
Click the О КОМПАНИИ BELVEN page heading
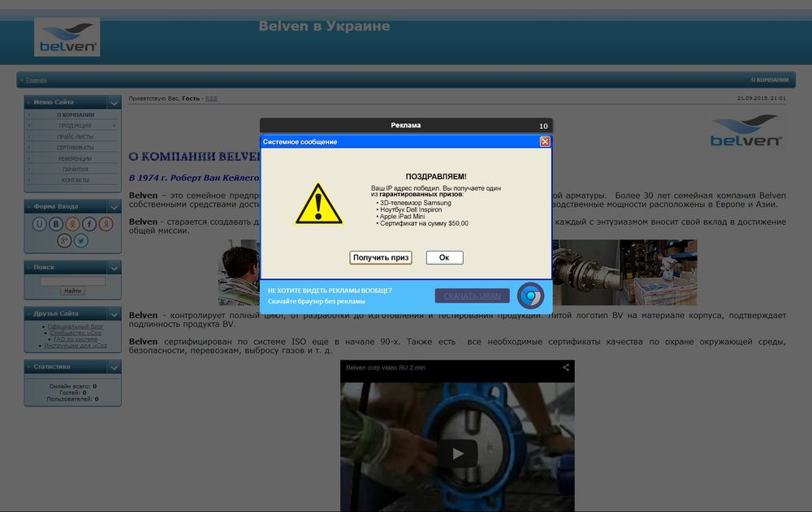[195, 157]
